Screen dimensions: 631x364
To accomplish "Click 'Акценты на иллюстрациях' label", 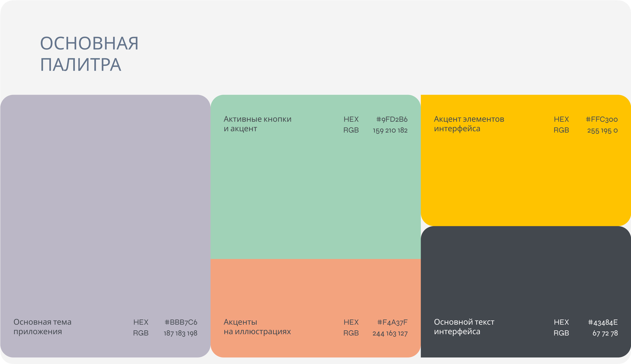I will pyautogui.click(x=257, y=327).
